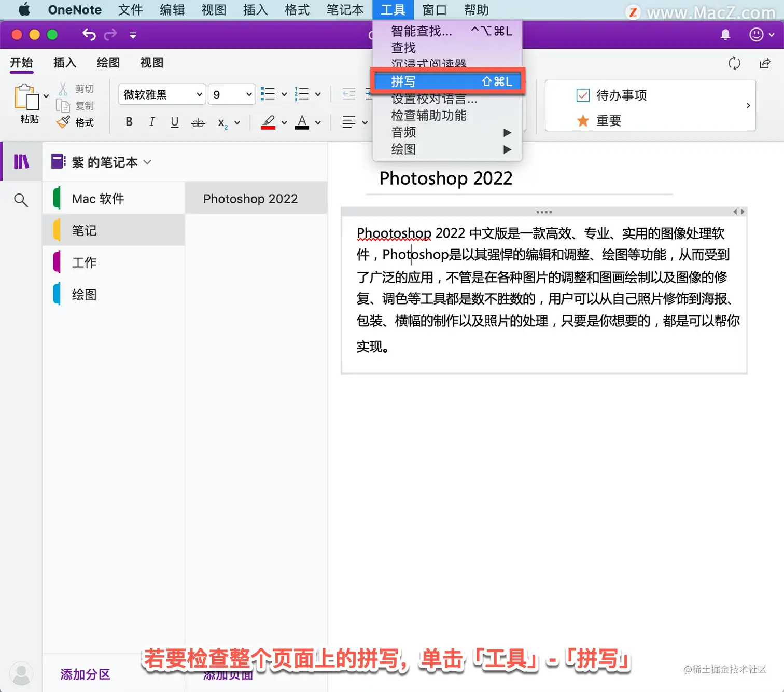The image size is (784, 692).
Task: Apply the red highlight color
Action: (x=268, y=122)
